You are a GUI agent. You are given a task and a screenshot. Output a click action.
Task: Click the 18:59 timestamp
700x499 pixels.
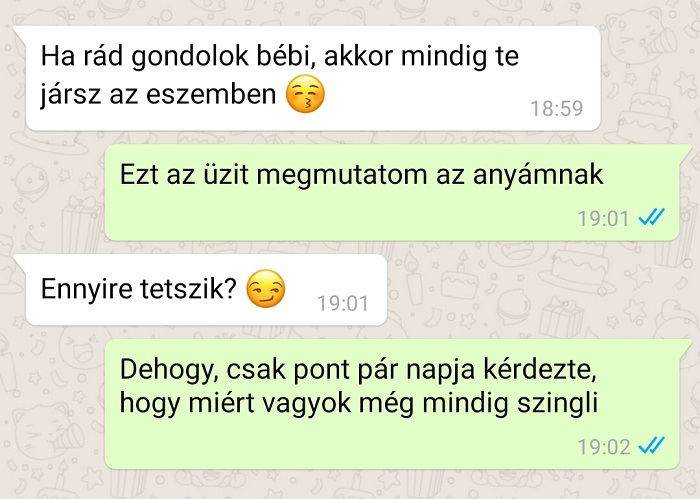pos(557,108)
